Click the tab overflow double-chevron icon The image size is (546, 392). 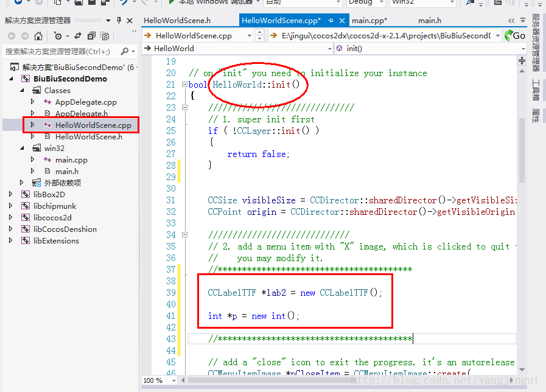(511, 21)
